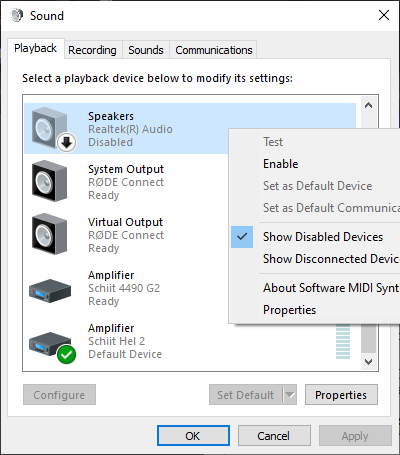The image size is (400, 455).
Task: Click the list scroll up arrow
Action: coord(368,105)
